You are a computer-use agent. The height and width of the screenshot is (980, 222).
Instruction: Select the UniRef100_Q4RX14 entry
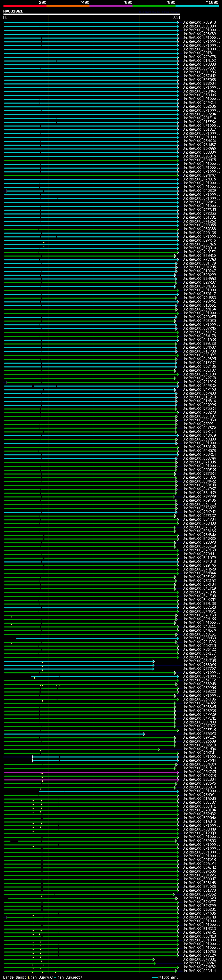pos(199,103)
